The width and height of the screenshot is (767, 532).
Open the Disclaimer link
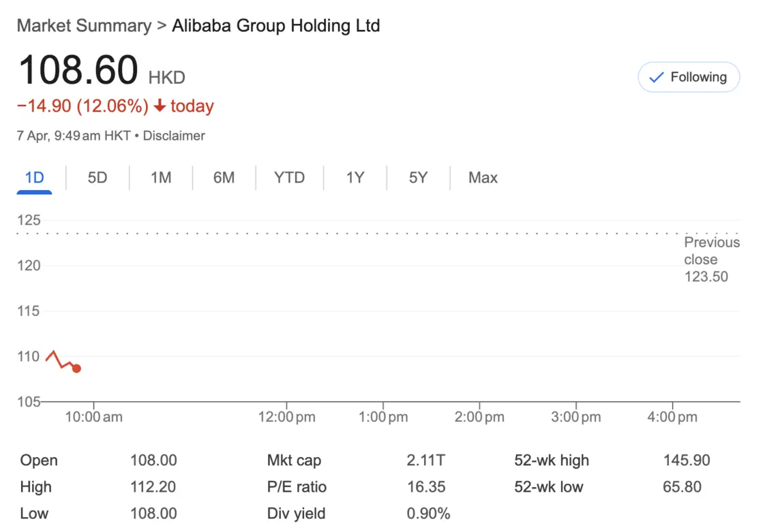pyautogui.click(x=174, y=136)
